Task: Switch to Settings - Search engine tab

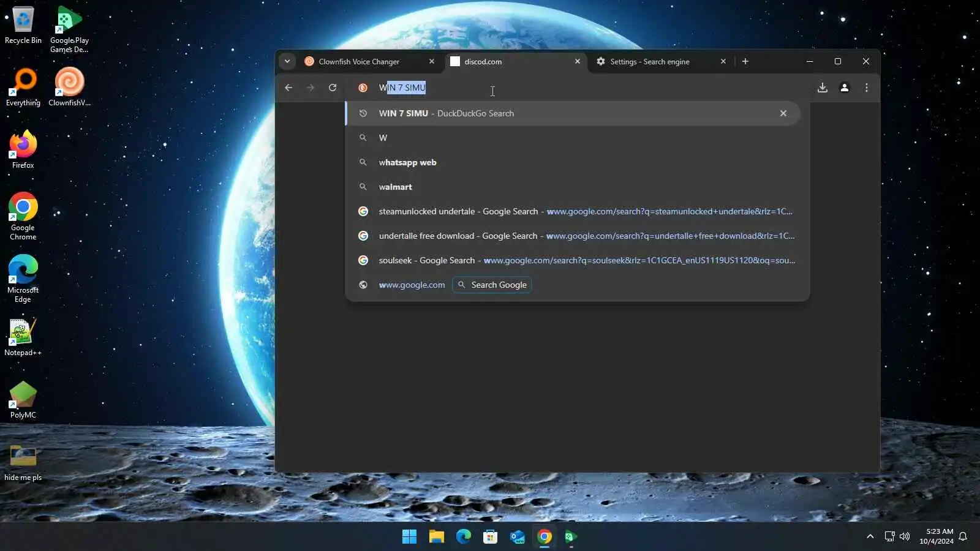Action: click(661, 61)
